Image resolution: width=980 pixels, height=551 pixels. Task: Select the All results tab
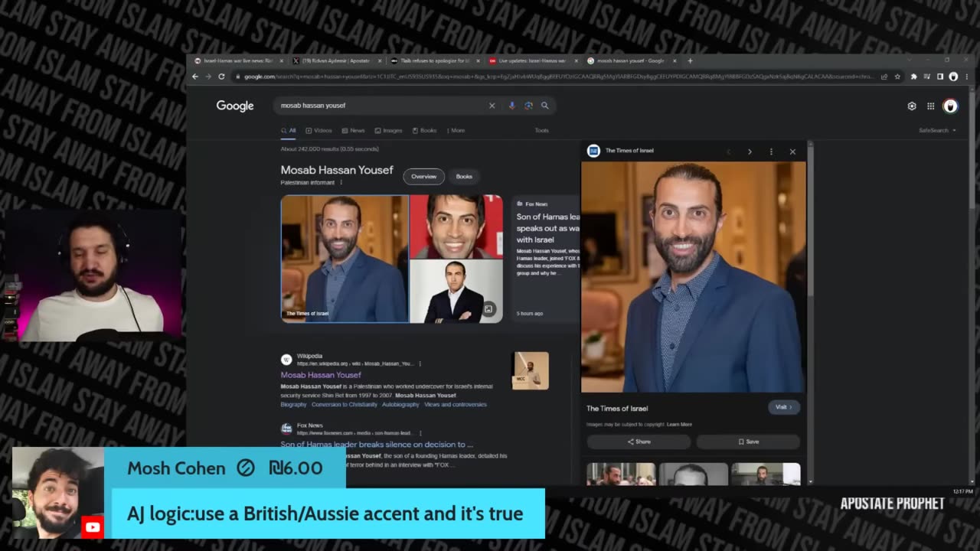click(x=288, y=131)
